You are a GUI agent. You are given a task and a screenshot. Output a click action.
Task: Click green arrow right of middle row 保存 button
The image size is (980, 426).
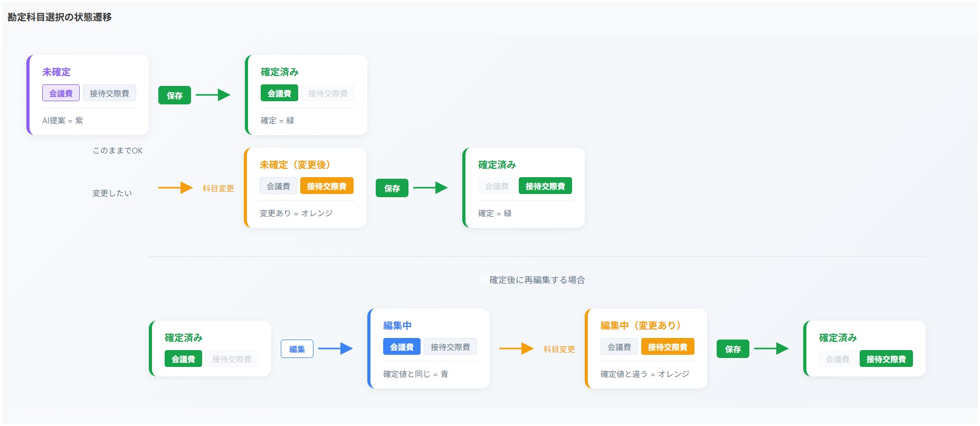pyautogui.click(x=430, y=188)
